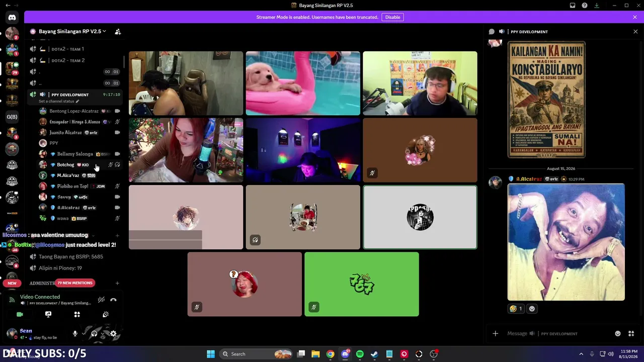Select Juanito Alcatraz in the voice list
The height and width of the screenshot is (362, 644).
click(80, 133)
